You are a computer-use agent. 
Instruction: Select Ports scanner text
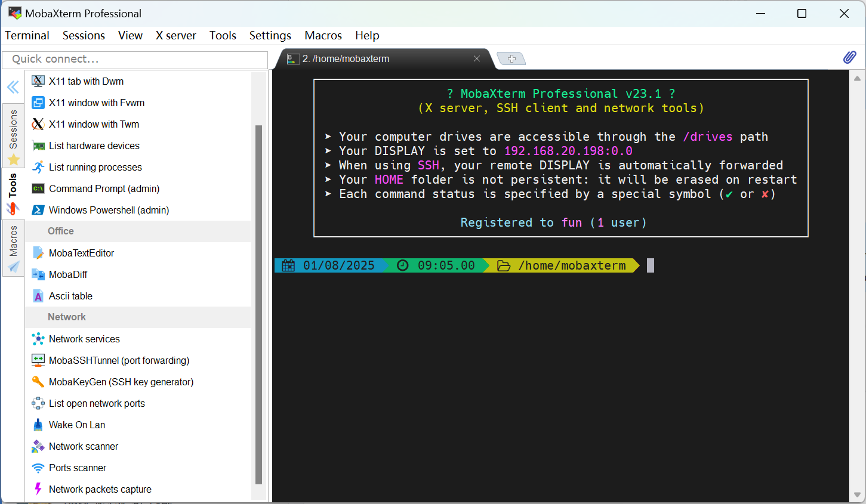[x=78, y=468]
